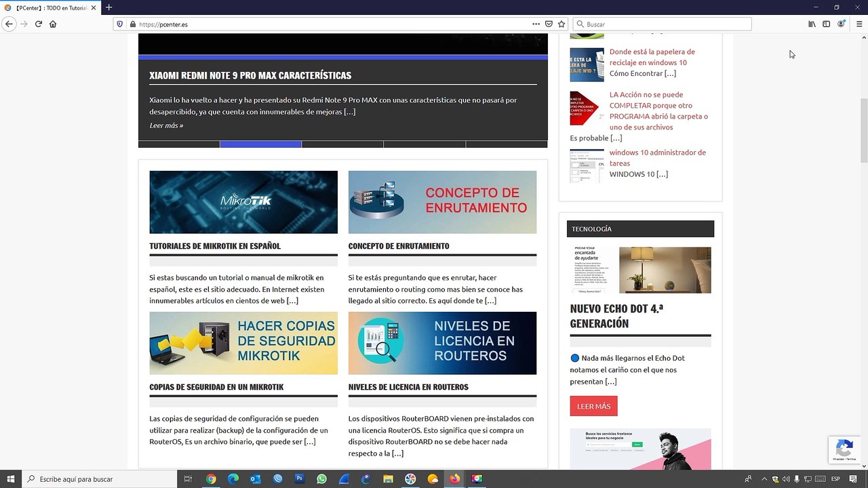Click the Windows taskbar search box
Image resolution: width=868 pixels, height=488 pixels.
[100, 479]
